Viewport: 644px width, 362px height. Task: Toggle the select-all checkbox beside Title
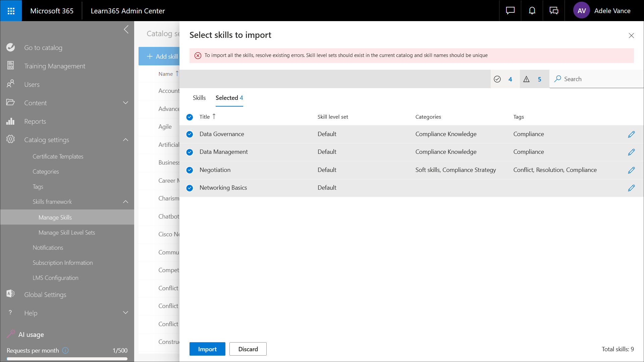coord(190,117)
